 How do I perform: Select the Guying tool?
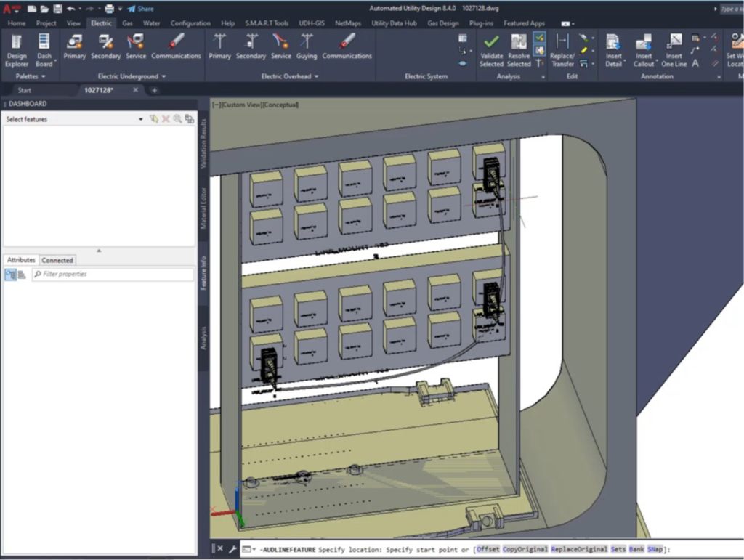[x=307, y=46]
